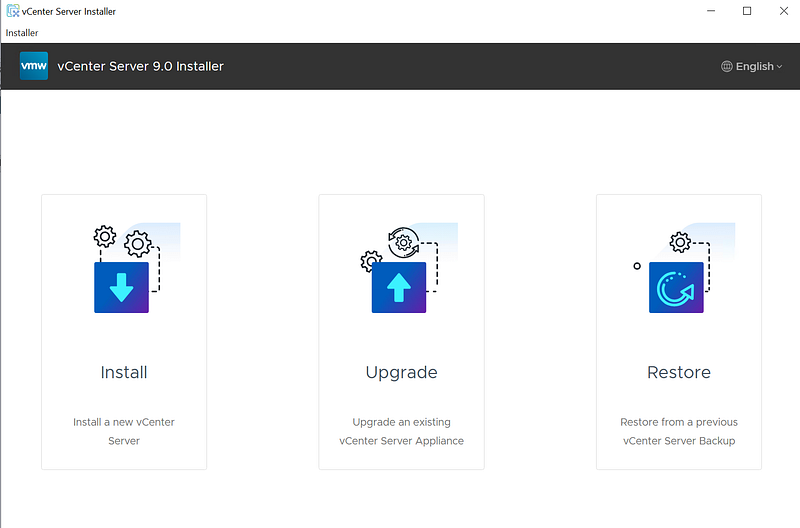Click the gear above the Restore tile
Screen dimensions: 800x528
coord(681,241)
